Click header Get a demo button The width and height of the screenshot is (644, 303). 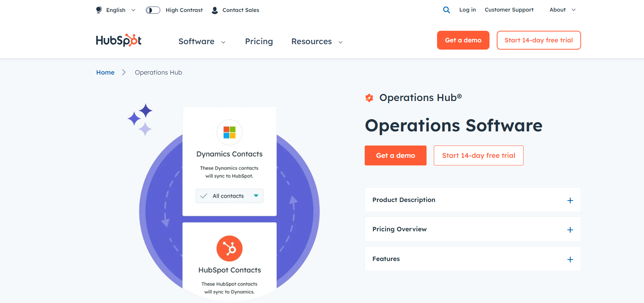[x=463, y=40]
